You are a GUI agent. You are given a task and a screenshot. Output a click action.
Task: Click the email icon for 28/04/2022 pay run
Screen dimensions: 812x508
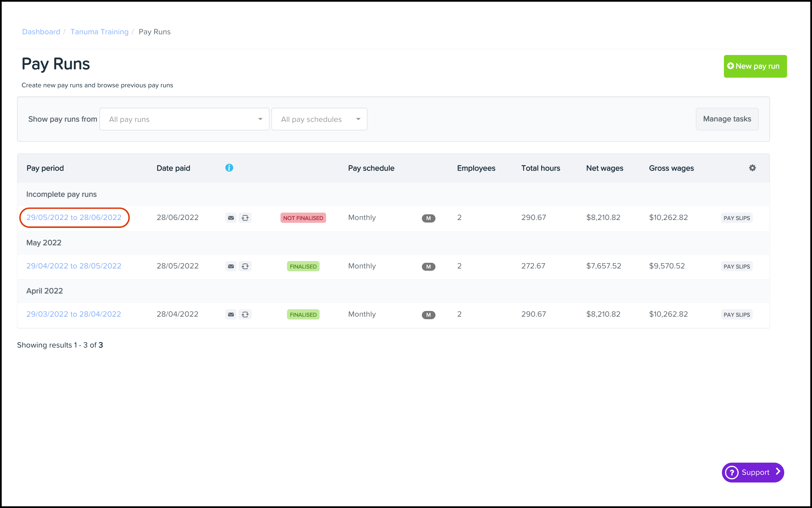(231, 314)
